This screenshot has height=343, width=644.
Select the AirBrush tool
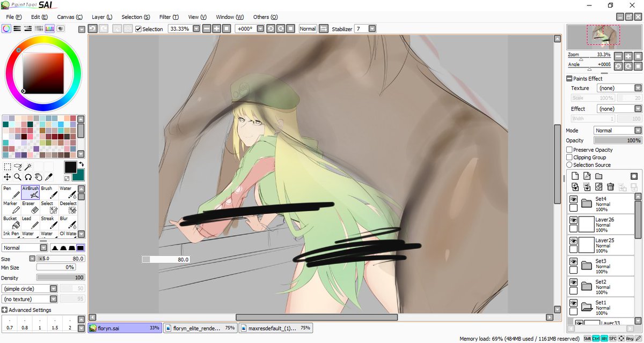(x=30, y=192)
